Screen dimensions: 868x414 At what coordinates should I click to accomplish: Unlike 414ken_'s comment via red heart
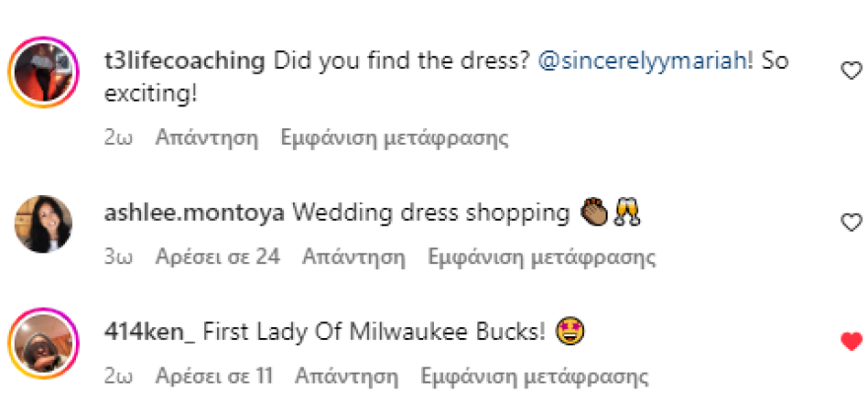coord(850,342)
